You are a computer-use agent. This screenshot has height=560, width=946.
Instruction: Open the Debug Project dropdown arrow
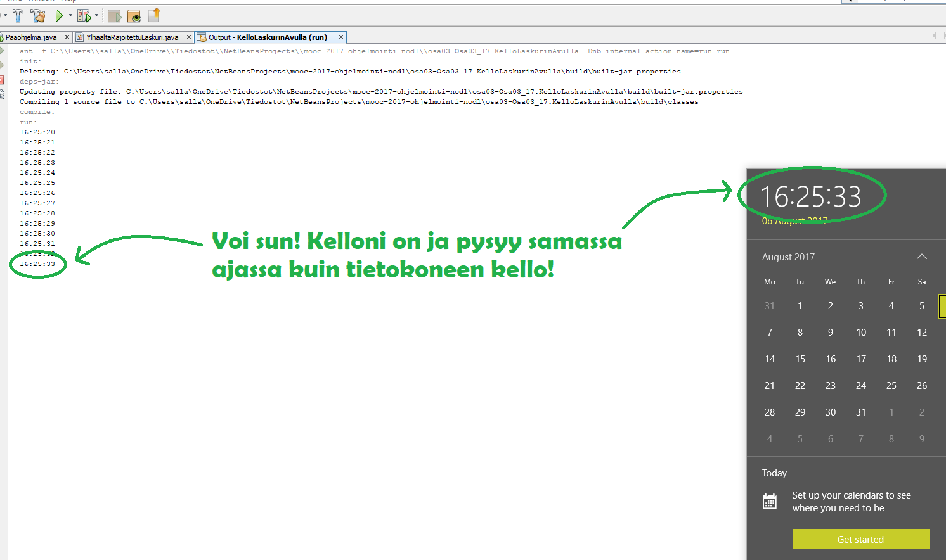click(96, 15)
